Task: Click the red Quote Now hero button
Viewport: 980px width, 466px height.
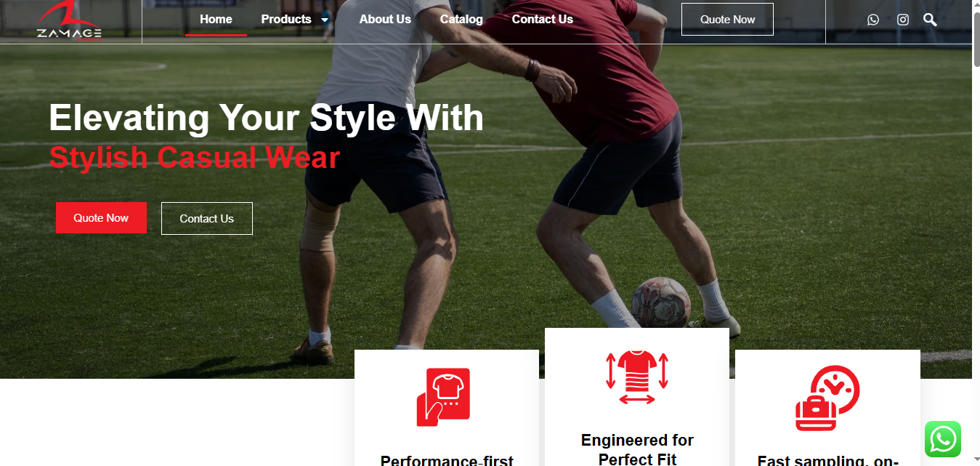Action: pyautogui.click(x=101, y=218)
